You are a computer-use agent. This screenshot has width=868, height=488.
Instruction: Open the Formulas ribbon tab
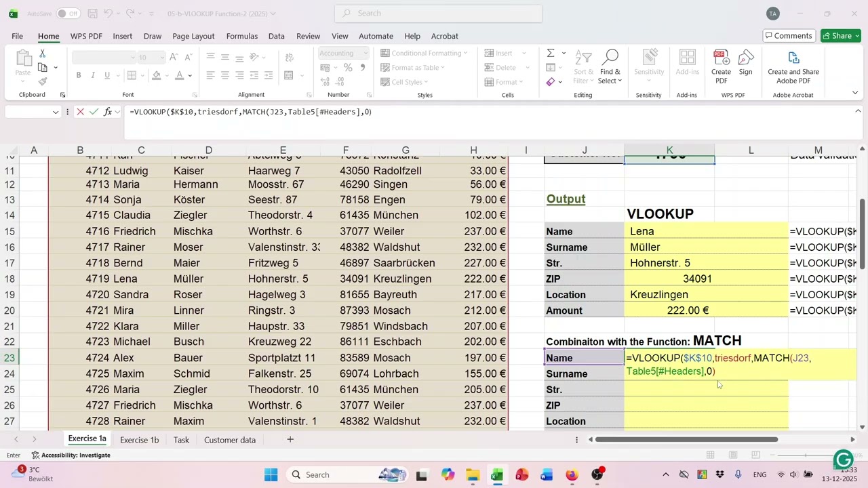[x=242, y=36]
